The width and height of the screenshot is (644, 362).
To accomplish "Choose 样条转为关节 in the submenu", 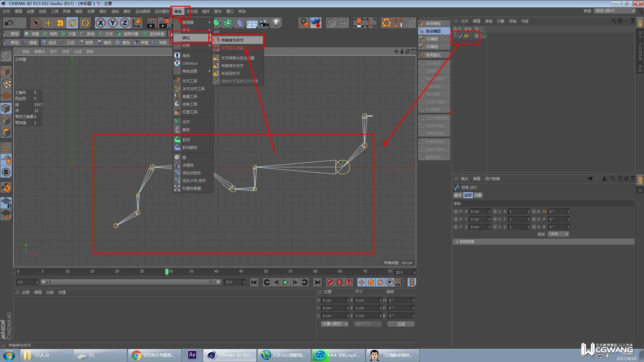I will point(232,40).
